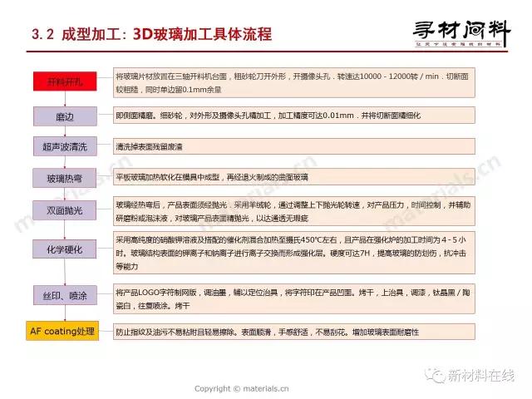Click the red 开料开孔 step box
This screenshot has height=399, width=532.
[x=65, y=81]
